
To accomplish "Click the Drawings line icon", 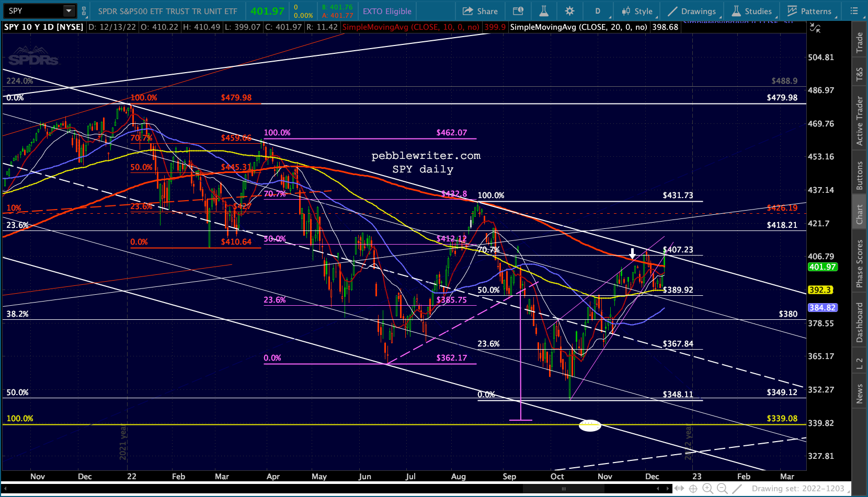I will point(672,11).
